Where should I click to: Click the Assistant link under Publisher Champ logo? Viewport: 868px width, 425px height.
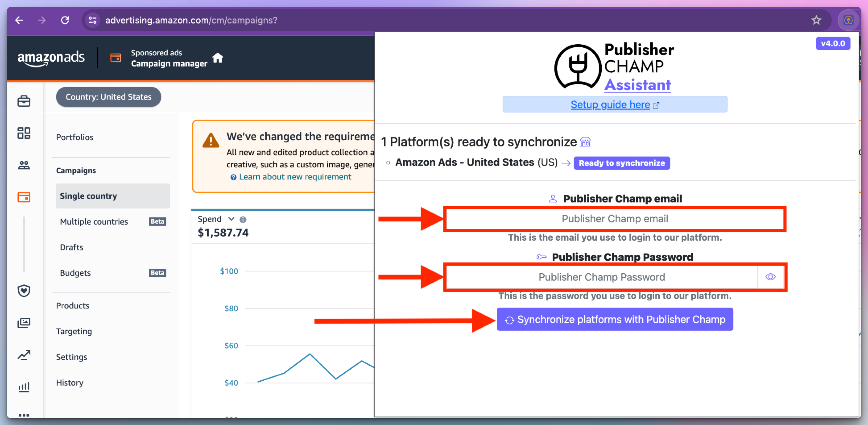click(637, 85)
